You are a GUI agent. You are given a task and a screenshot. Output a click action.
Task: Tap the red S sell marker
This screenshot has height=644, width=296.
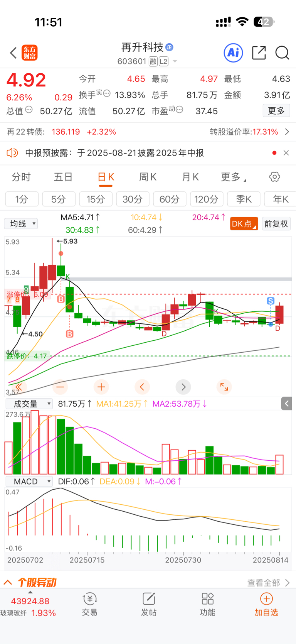click(271, 301)
